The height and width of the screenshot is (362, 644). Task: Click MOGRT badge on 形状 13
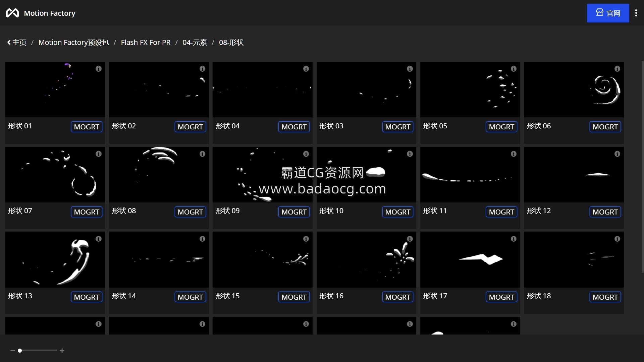tap(87, 297)
